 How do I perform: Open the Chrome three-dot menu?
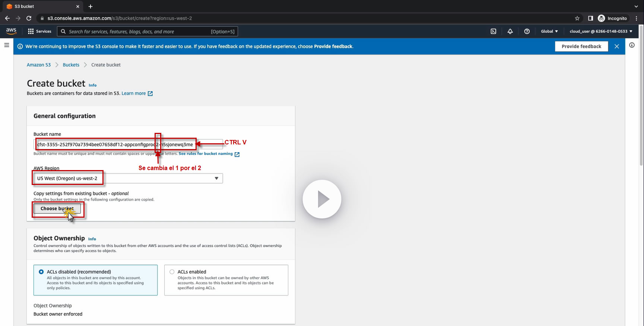tap(637, 18)
